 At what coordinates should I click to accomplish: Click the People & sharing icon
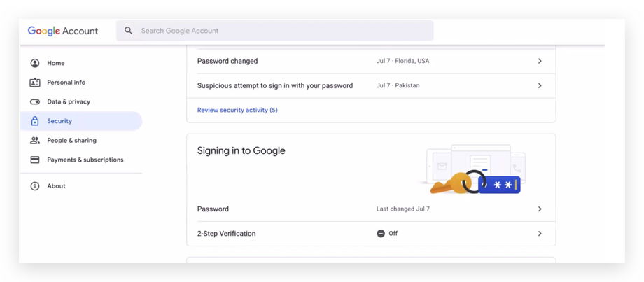click(35, 141)
